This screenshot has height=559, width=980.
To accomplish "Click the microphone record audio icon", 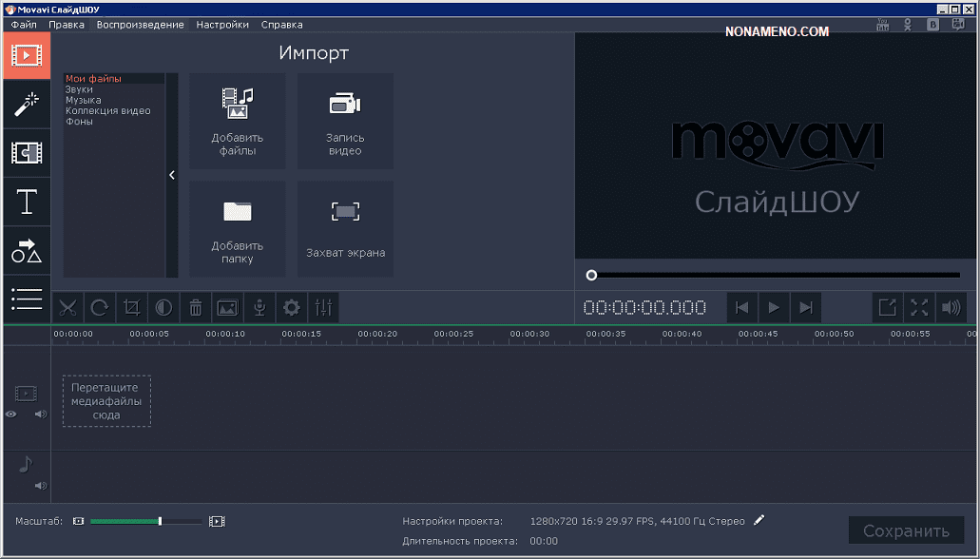I will pos(259,307).
